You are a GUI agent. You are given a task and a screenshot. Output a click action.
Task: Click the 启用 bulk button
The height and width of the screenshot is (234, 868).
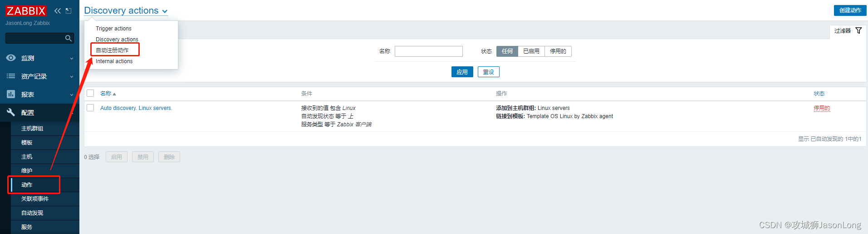117,157
